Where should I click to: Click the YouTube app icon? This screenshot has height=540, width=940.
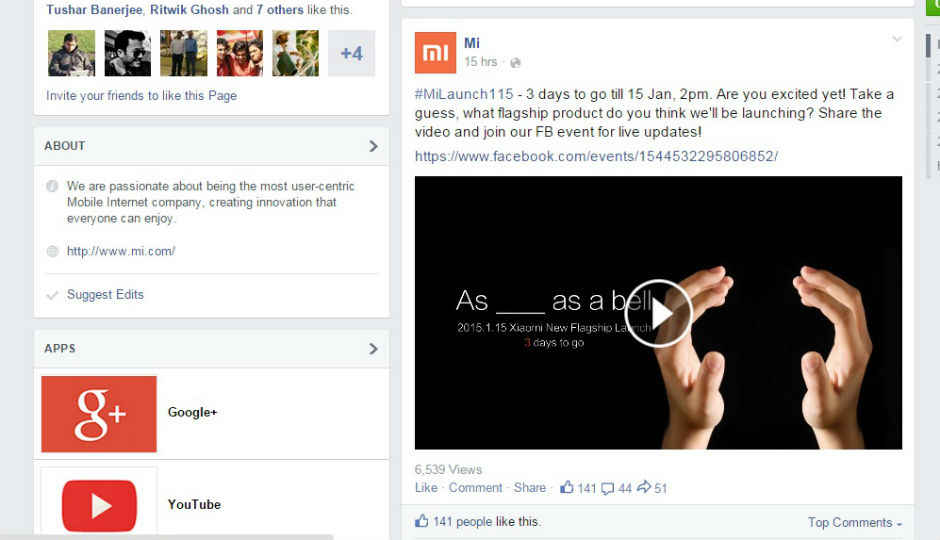click(99, 505)
